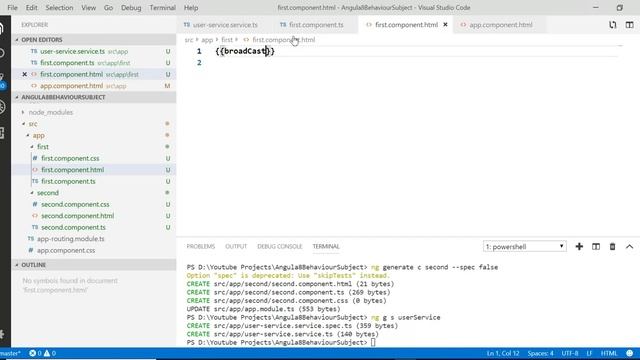The height and width of the screenshot is (360, 640).
Task: Open first.component.css in explorer tree
Action: pyautogui.click(x=70, y=158)
